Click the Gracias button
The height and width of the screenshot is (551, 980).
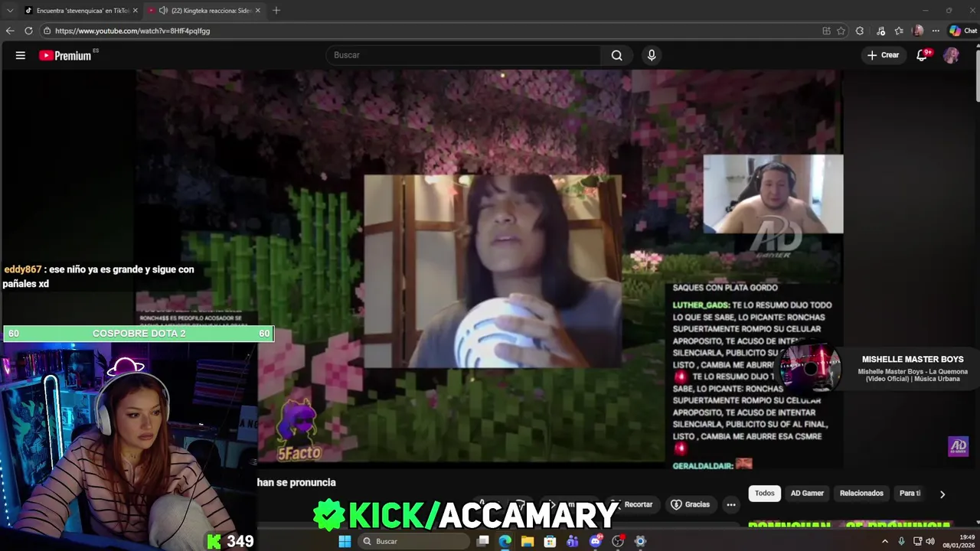tap(691, 504)
